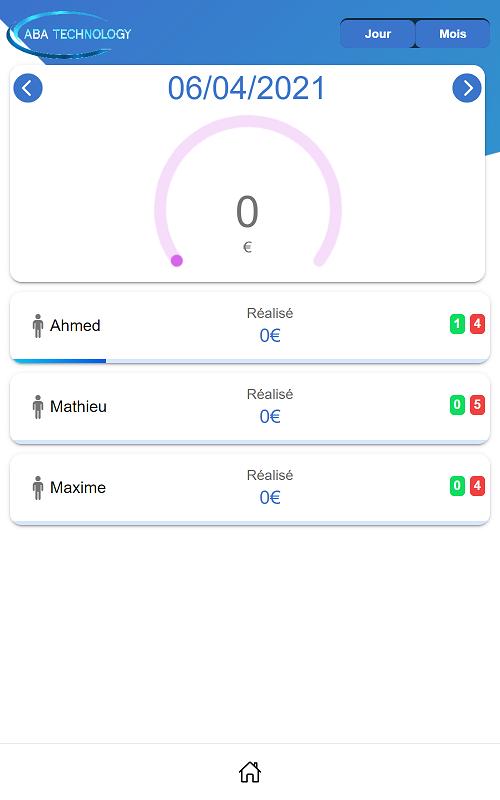Image resolution: width=500 pixels, height=800 pixels.
Task: Click Maxime's person icon
Action: point(38,488)
